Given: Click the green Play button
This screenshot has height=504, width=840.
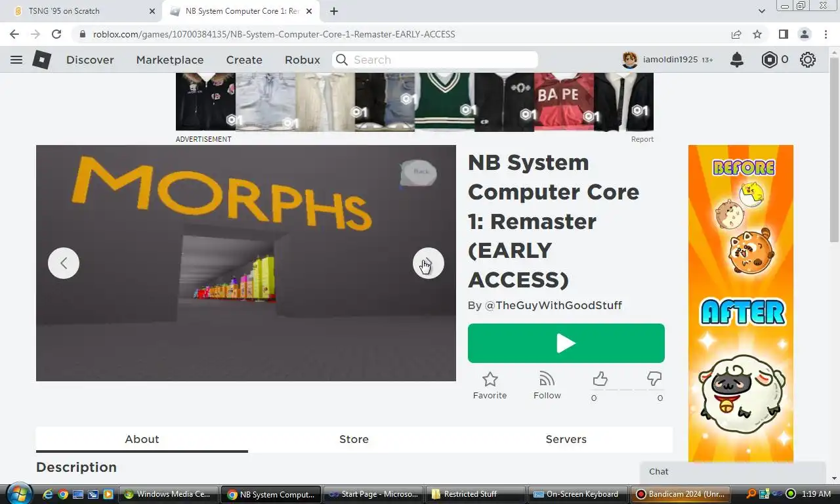Looking at the screenshot, I should pyautogui.click(x=566, y=343).
